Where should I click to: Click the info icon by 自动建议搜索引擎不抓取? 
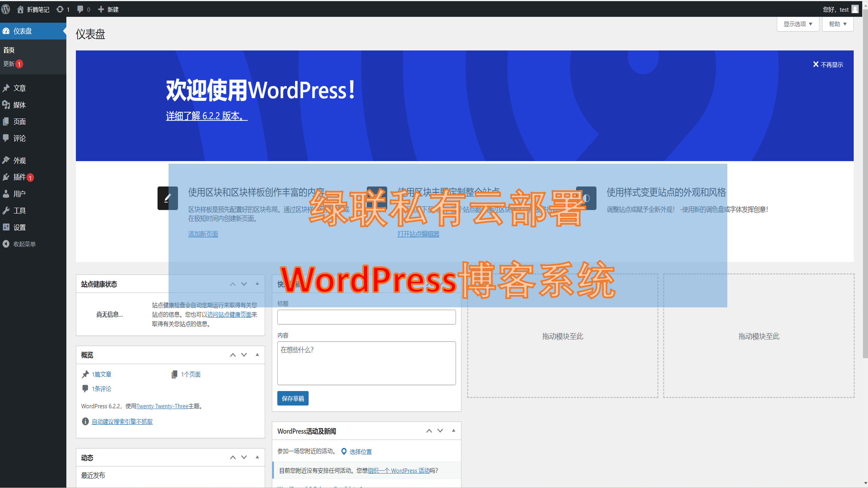(85, 421)
